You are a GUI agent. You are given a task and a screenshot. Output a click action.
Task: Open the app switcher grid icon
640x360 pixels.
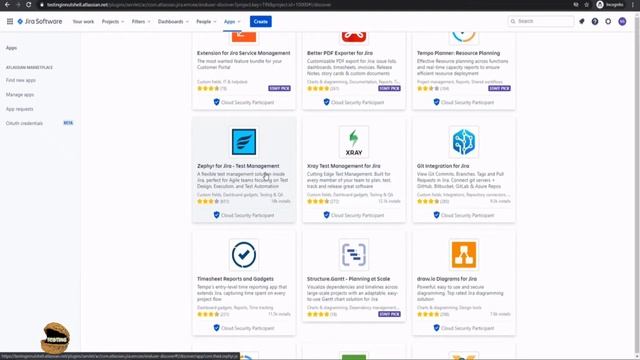[10, 21]
